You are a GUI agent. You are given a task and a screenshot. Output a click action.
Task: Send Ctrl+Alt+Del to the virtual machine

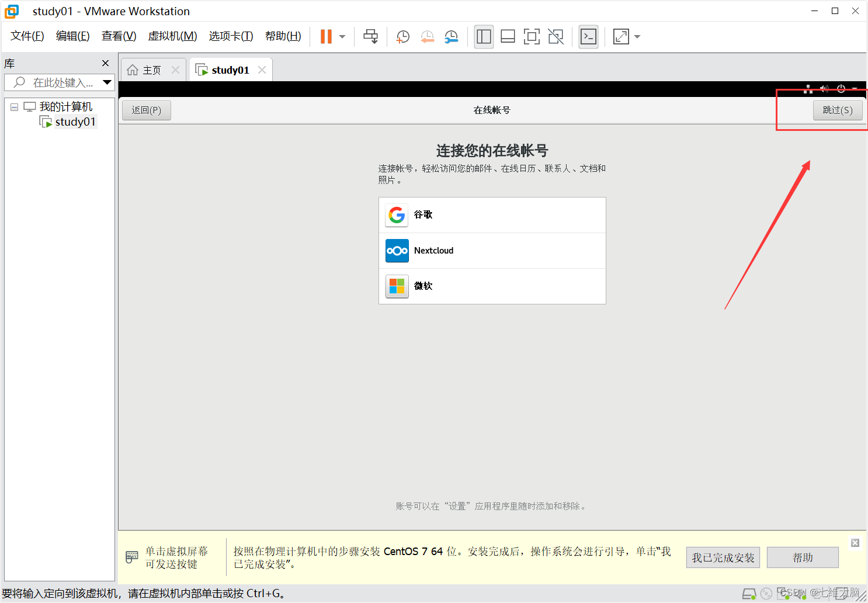pos(370,36)
